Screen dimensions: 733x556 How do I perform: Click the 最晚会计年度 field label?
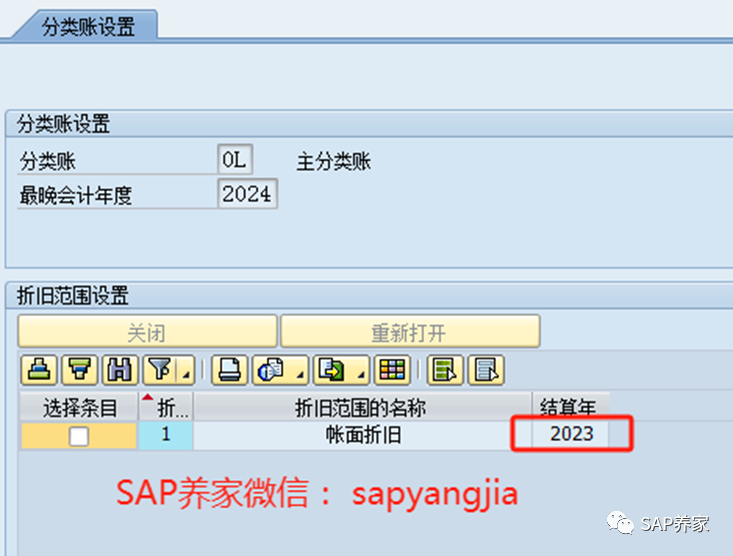tap(75, 195)
